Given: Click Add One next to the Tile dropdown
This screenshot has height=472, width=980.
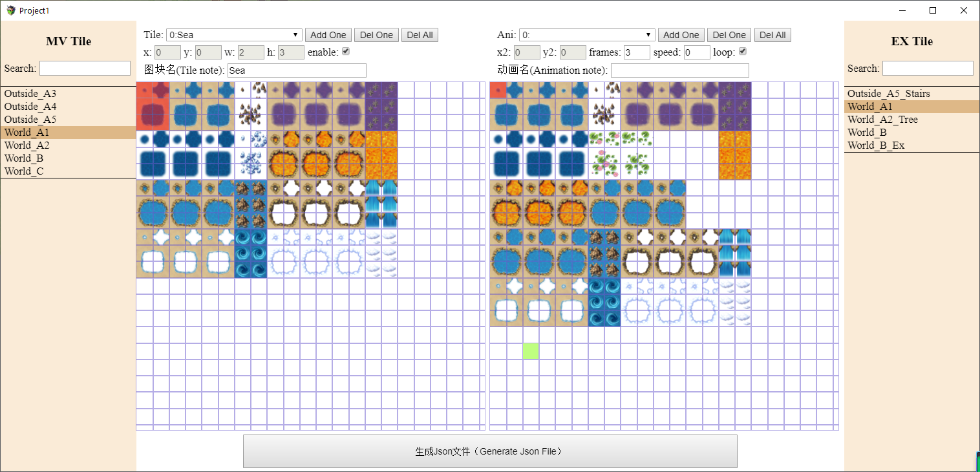Looking at the screenshot, I should point(328,35).
